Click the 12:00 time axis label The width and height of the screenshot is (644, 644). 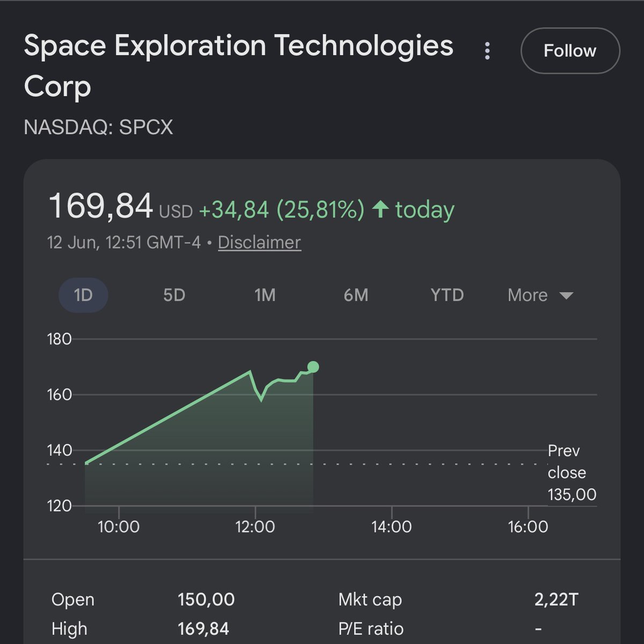[255, 526]
